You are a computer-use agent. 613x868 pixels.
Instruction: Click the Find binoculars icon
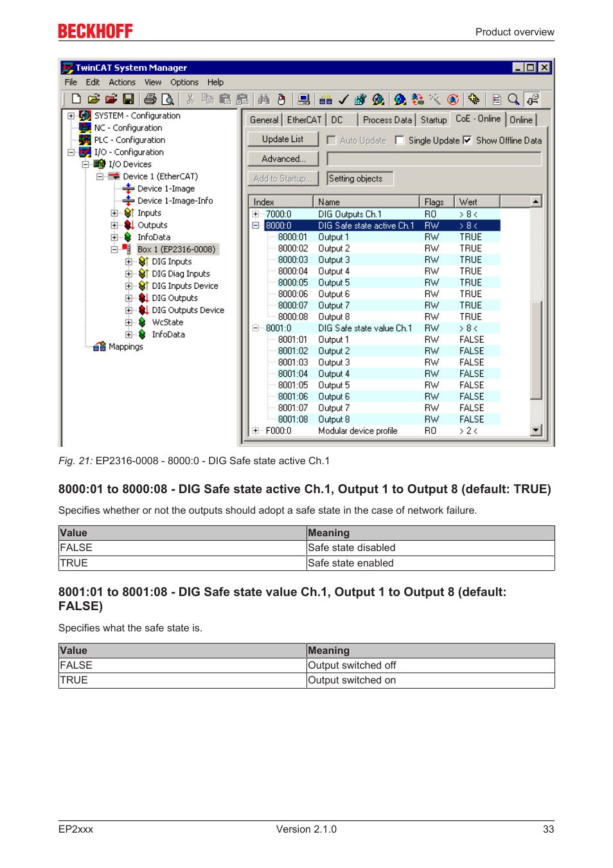pyautogui.click(x=264, y=99)
